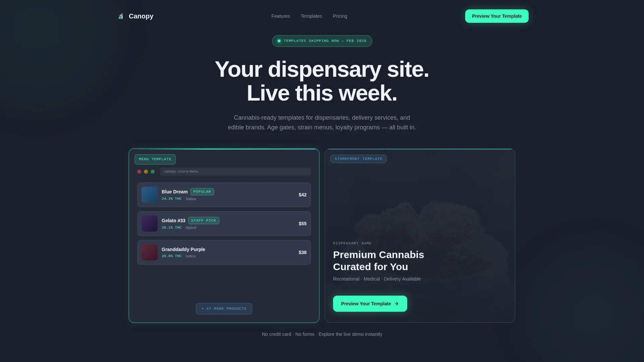Click arrow icon in storefront preview button
The height and width of the screenshot is (362, 644).
click(x=396, y=304)
